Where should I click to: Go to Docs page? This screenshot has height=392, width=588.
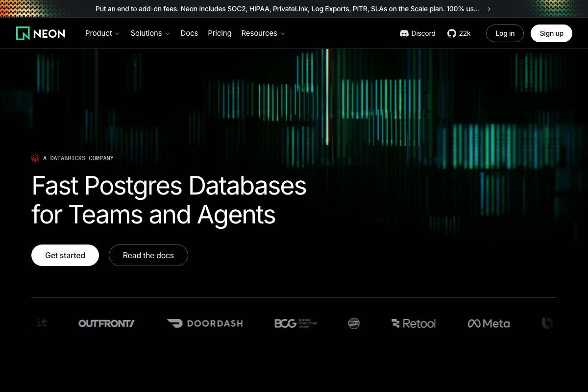(x=189, y=33)
